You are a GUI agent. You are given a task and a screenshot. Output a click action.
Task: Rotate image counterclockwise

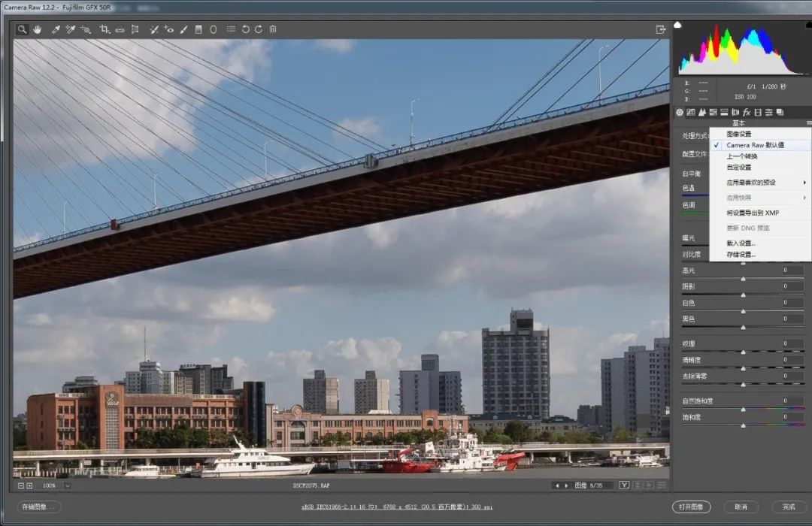pyautogui.click(x=245, y=29)
